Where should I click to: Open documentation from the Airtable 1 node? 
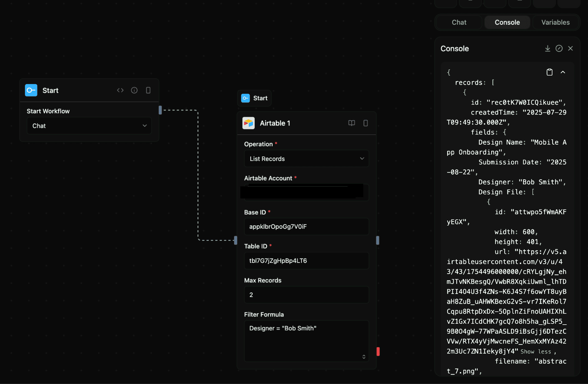tap(352, 123)
